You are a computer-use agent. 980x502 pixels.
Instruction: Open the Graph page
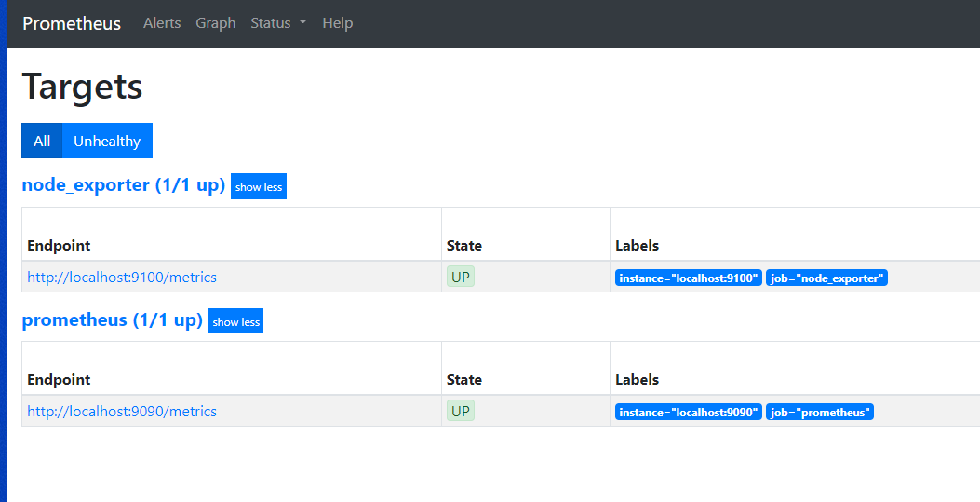pos(216,23)
